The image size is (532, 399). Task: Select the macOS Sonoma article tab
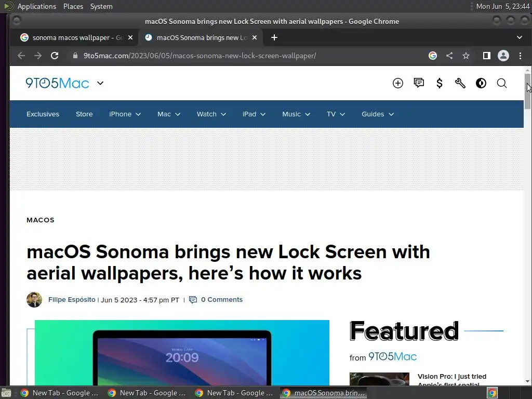(200, 37)
